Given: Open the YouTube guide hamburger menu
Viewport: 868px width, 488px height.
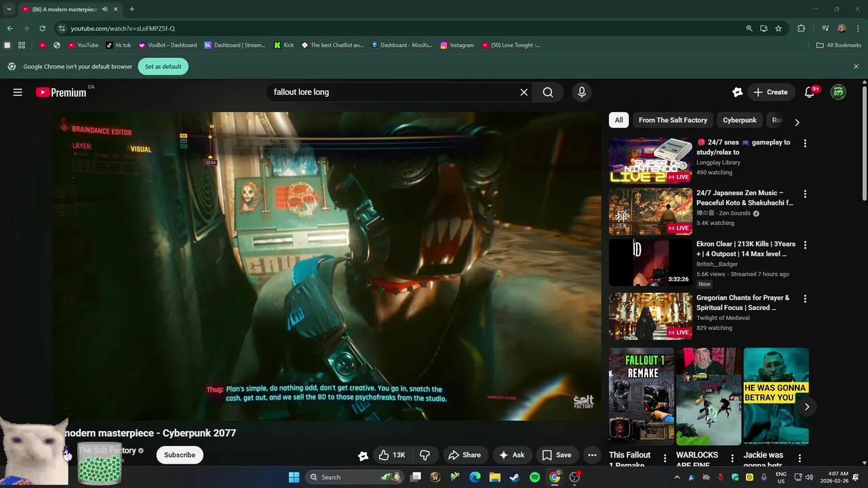Looking at the screenshot, I should [x=18, y=92].
